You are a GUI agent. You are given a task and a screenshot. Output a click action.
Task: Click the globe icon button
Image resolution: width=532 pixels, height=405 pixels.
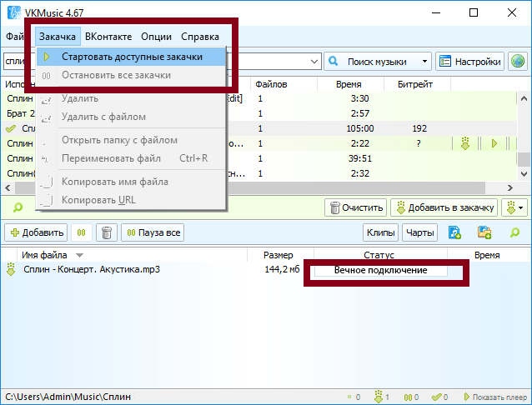pyautogui.click(x=518, y=62)
